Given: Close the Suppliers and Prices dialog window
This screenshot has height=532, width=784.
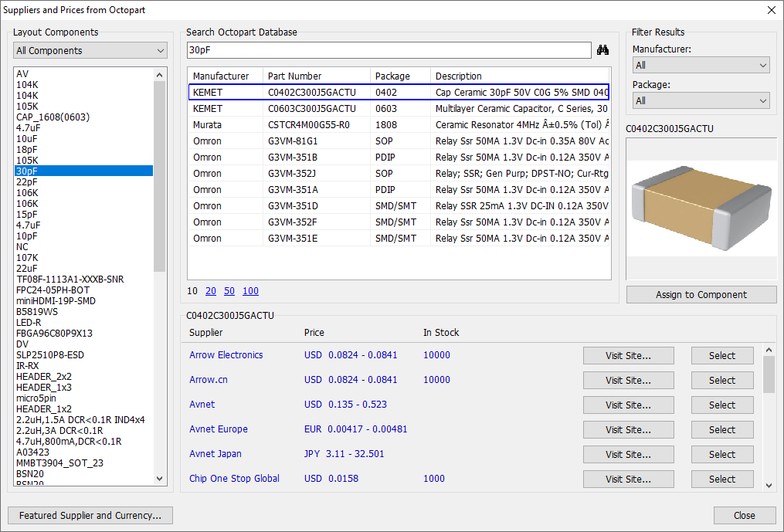Looking at the screenshot, I should (x=771, y=10).
